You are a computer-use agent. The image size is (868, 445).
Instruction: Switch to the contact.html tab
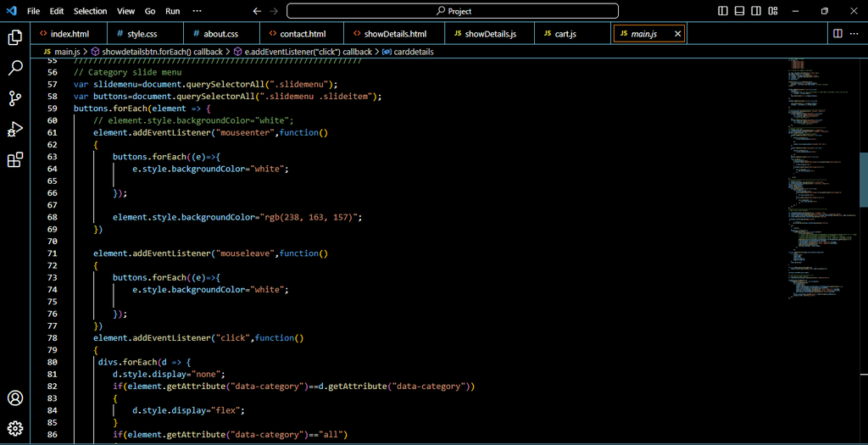(x=302, y=34)
